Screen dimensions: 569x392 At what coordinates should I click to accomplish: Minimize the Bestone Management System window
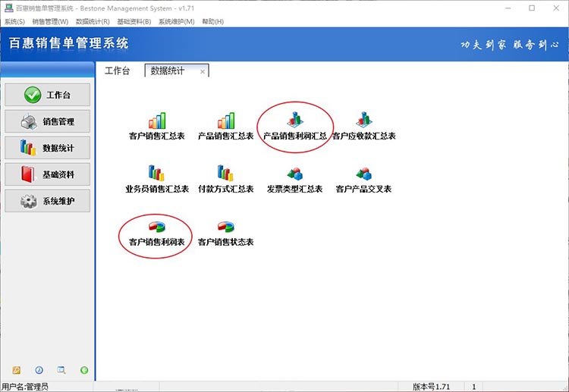[x=508, y=8]
